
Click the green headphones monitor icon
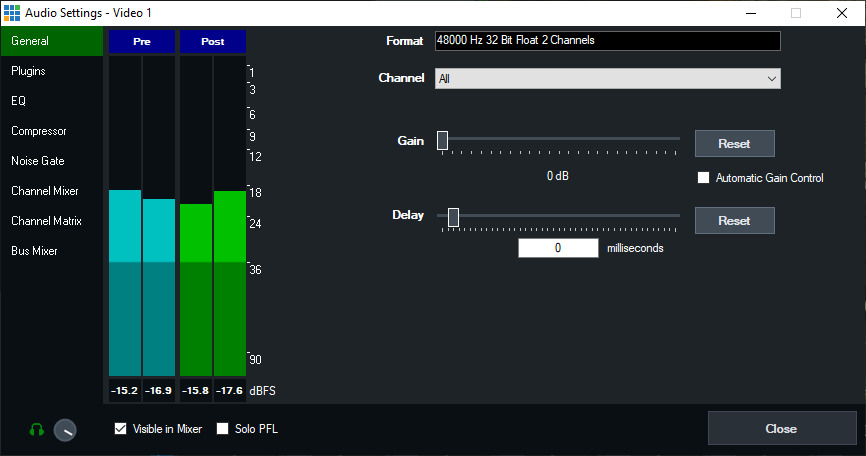click(x=37, y=429)
